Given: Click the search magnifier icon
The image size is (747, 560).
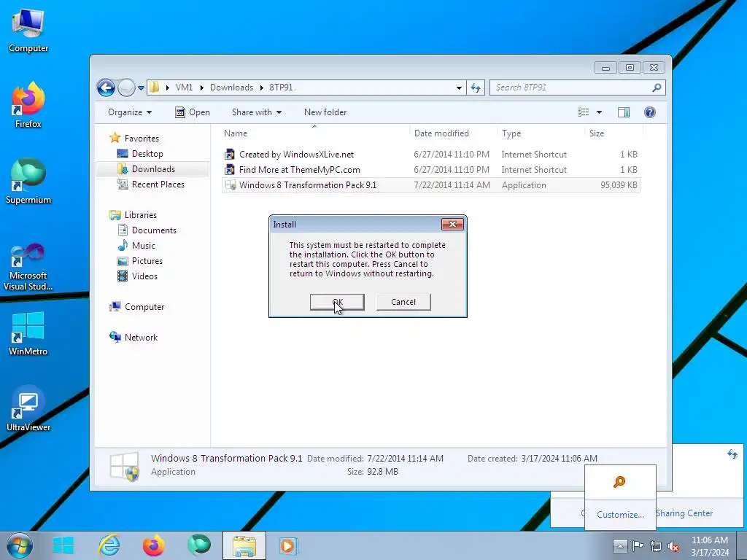Looking at the screenshot, I should (x=657, y=87).
